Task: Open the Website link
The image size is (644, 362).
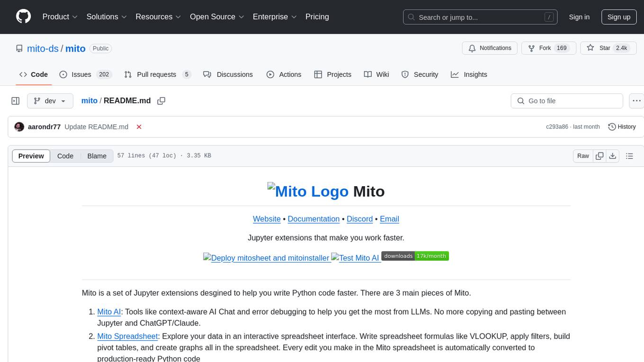Action: pos(267,219)
